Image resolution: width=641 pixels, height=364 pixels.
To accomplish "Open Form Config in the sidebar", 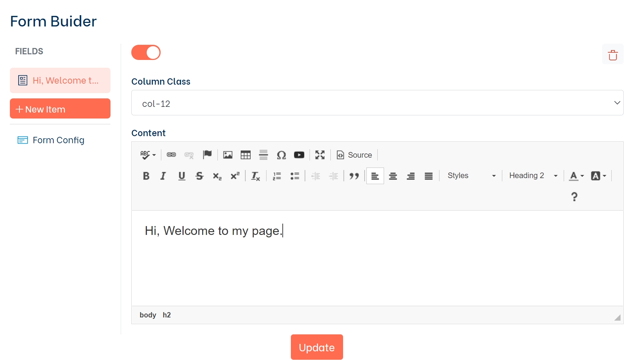I will point(58,140).
